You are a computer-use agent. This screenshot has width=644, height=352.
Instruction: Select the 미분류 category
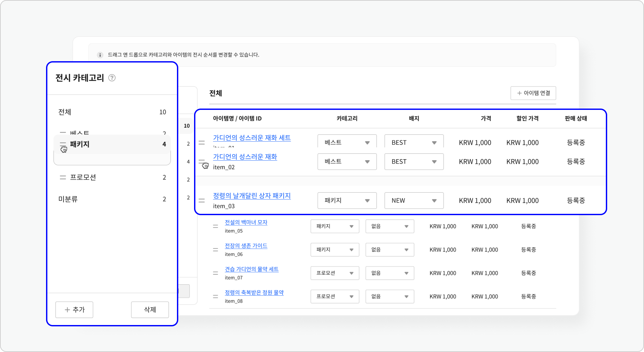pos(68,199)
